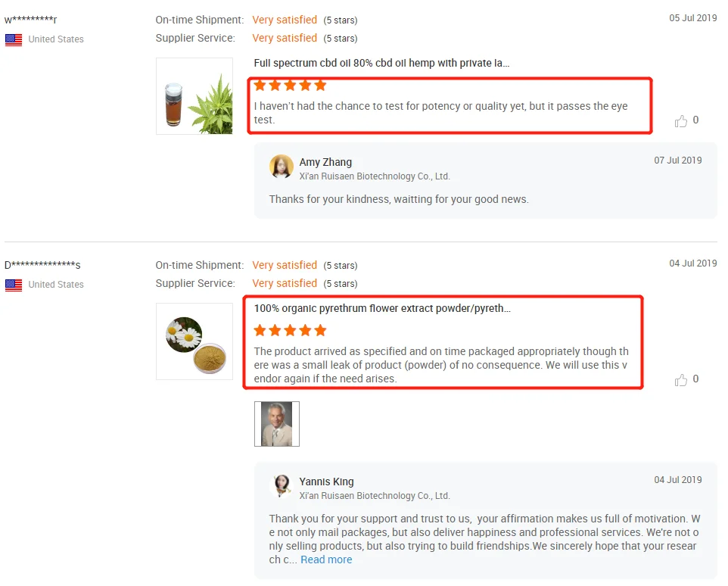Click the five-star rating on CBD oil review
Viewport: 728px width, 586px height.
[290, 85]
